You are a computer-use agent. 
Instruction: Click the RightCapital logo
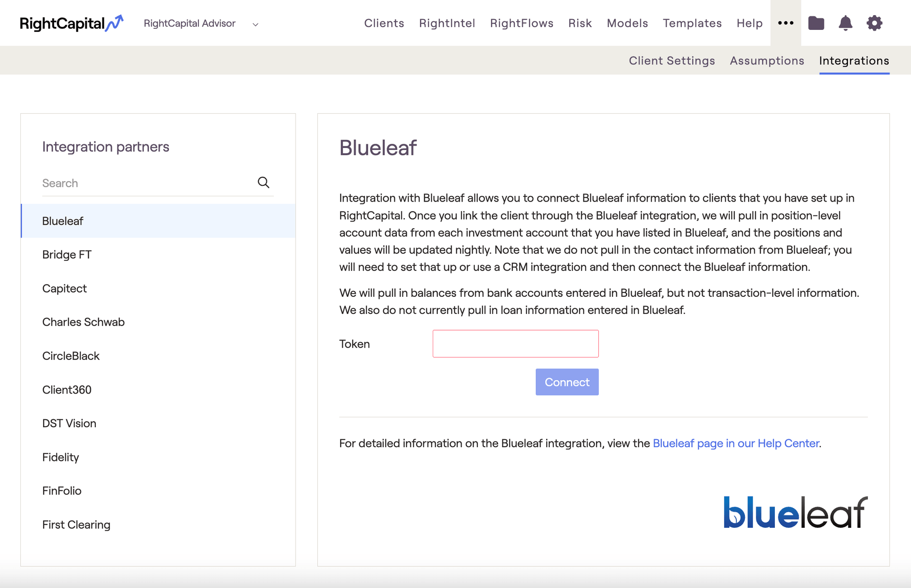(72, 23)
